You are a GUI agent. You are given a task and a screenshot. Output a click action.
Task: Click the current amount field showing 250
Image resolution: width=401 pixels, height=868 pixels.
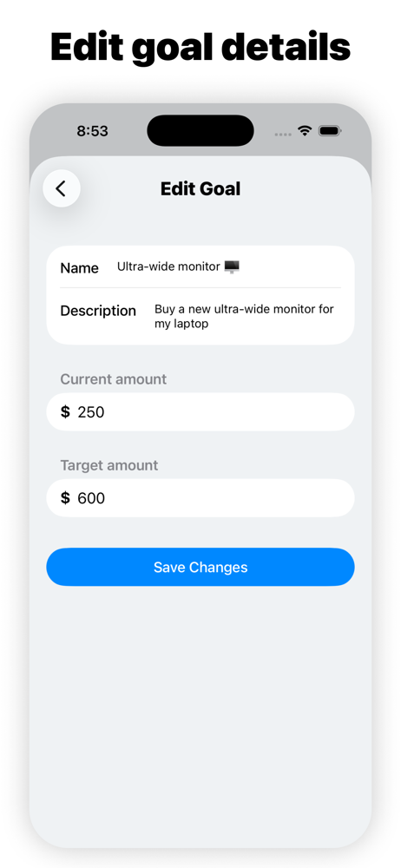tap(200, 411)
